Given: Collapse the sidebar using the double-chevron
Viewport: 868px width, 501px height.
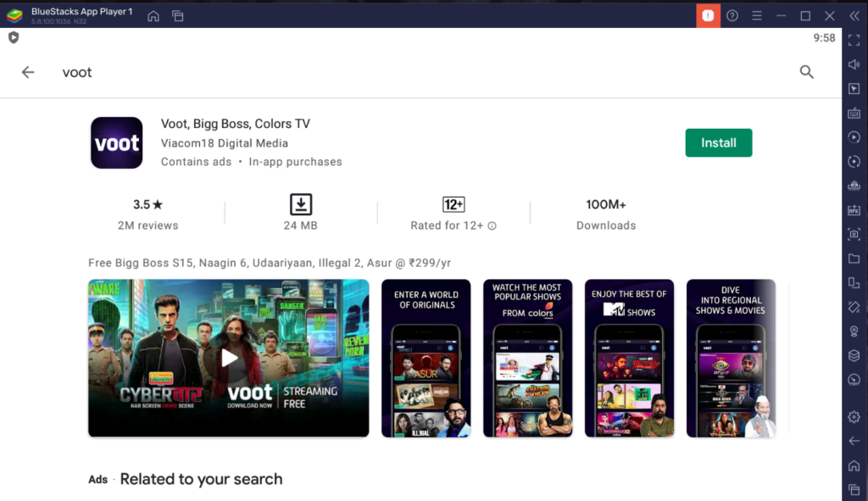Looking at the screenshot, I should click(854, 14).
